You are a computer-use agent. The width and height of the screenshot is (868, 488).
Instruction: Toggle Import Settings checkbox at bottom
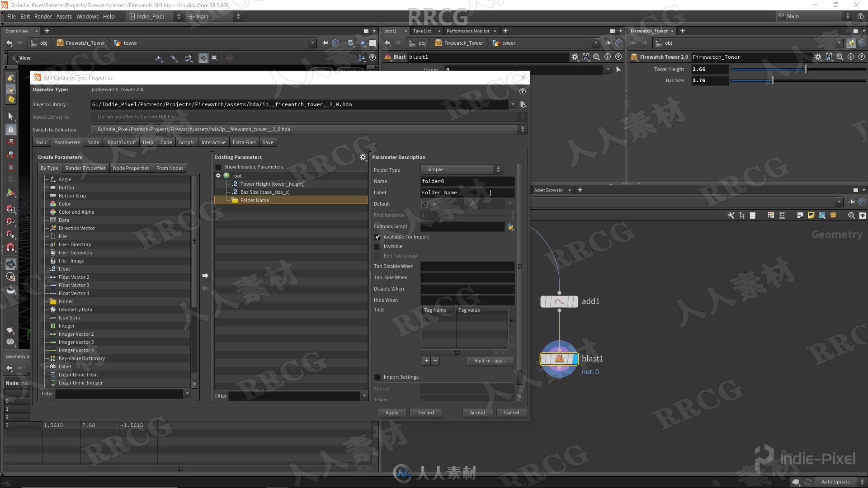[377, 376]
